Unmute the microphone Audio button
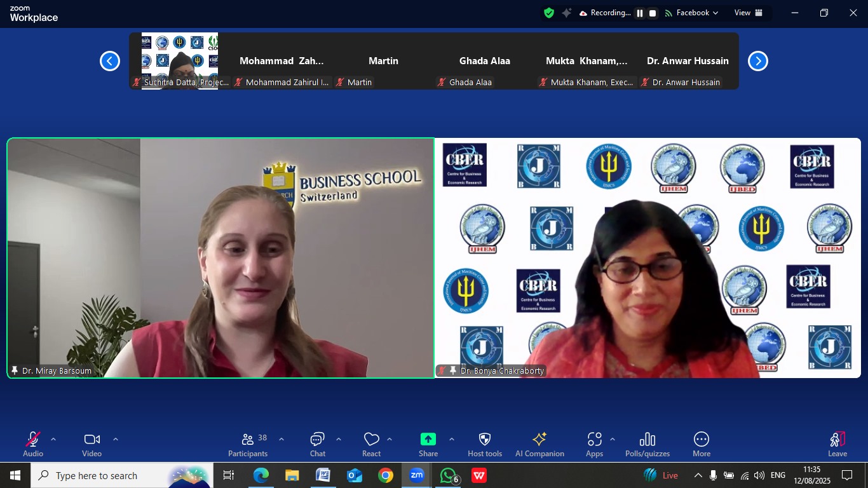Viewport: 868px width, 488px height. click(33, 444)
